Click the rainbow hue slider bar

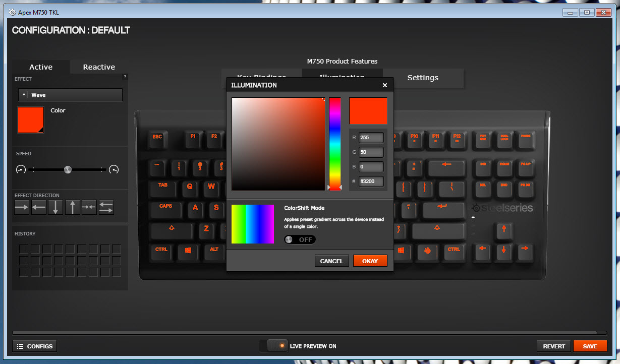335,144
